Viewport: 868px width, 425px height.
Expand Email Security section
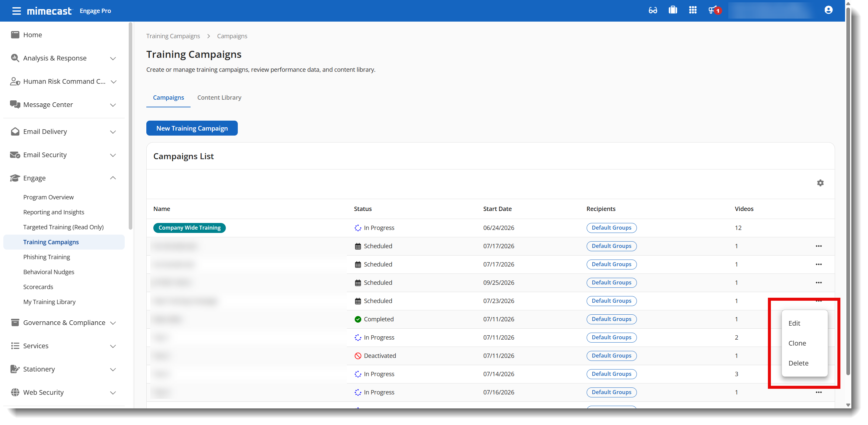(x=113, y=155)
